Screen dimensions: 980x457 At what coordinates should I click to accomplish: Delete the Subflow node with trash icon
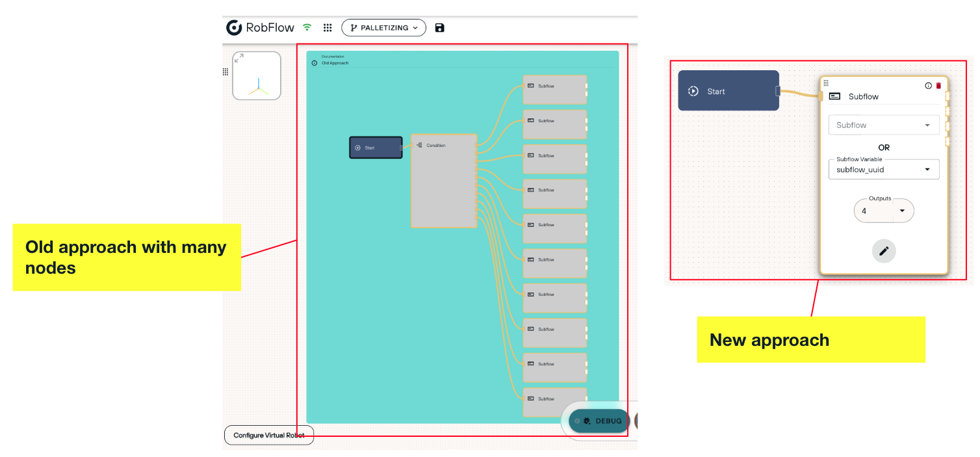point(938,85)
